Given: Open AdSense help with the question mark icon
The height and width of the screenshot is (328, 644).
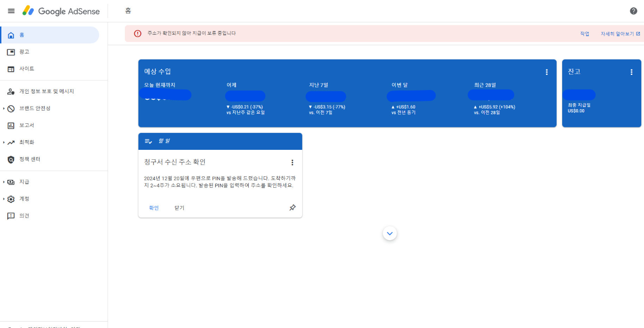Looking at the screenshot, I should coord(633,10).
